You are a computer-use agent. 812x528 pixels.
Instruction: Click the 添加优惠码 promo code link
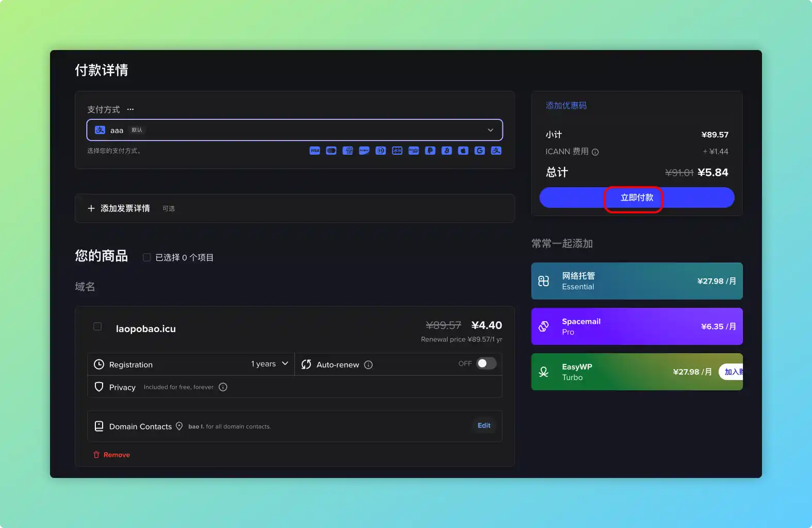pyautogui.click(x=566, y=106)
